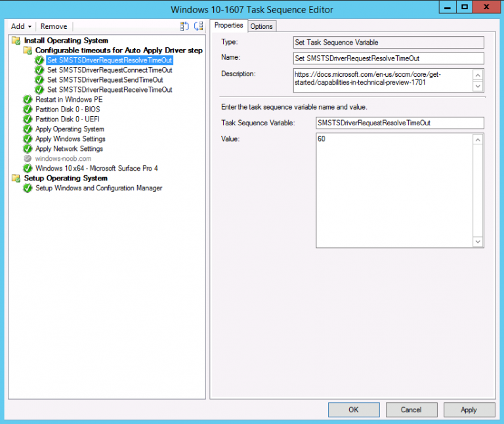Click the Cancel button
Image resolution: width=504 pixels, height=424 pixels.
[411, 410]
